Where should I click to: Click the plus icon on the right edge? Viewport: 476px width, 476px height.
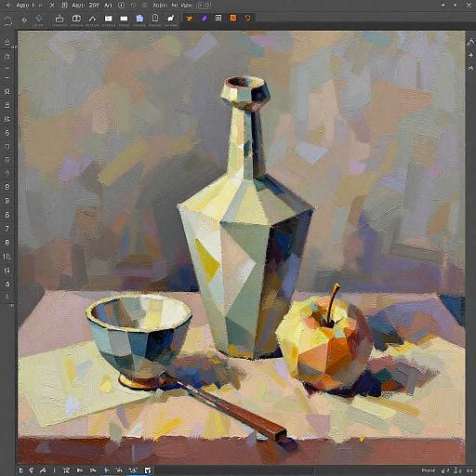[471, 55]
